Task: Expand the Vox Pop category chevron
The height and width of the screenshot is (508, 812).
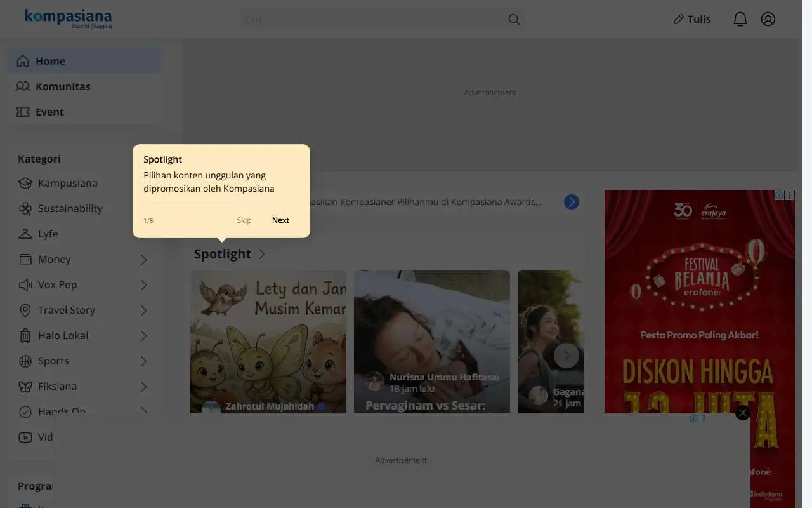Action: pos(143,285)
